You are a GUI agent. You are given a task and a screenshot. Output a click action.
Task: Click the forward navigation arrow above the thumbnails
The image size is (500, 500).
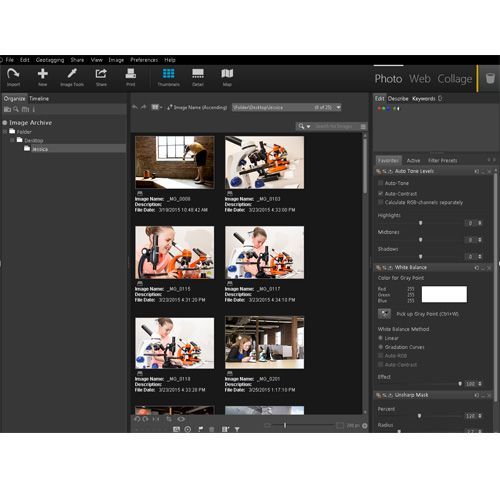tap(143, 107)
